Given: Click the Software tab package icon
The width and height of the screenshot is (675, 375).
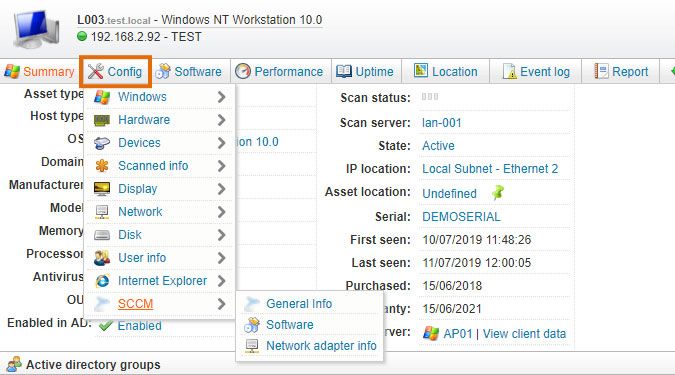Looking at the screenshot, I should [163, 71].
